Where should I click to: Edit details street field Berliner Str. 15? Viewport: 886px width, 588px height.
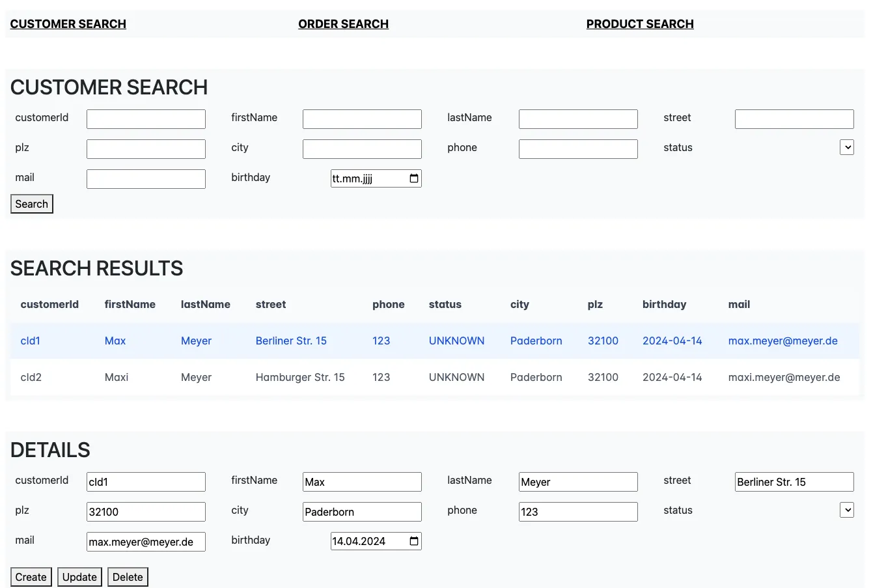[x=794, y=482]
